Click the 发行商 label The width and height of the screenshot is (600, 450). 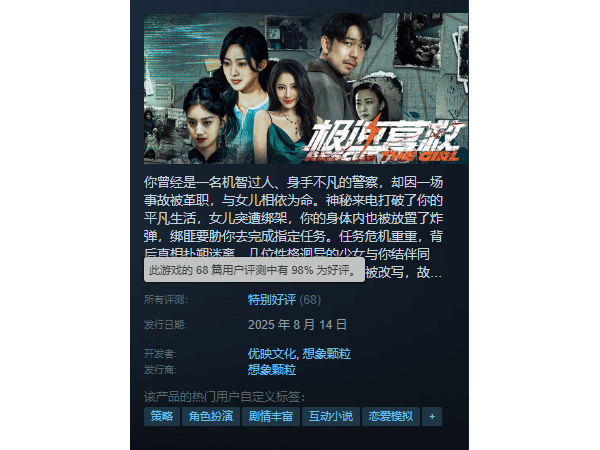coord(160,370)
